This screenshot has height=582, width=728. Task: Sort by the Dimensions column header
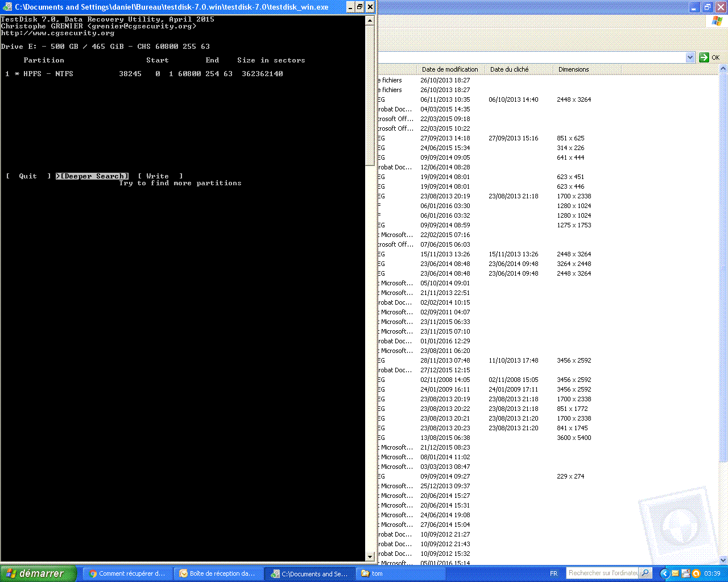pyautogui.click(x=587, y=69)
